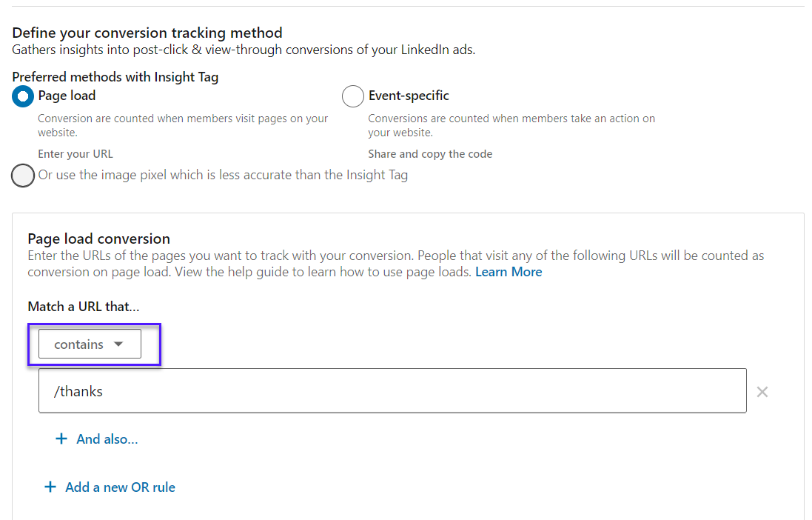The height and width of the screenshot is (520, 812).
Task: Click the Match a URL that... label
Action: click(x=84, y=307)
